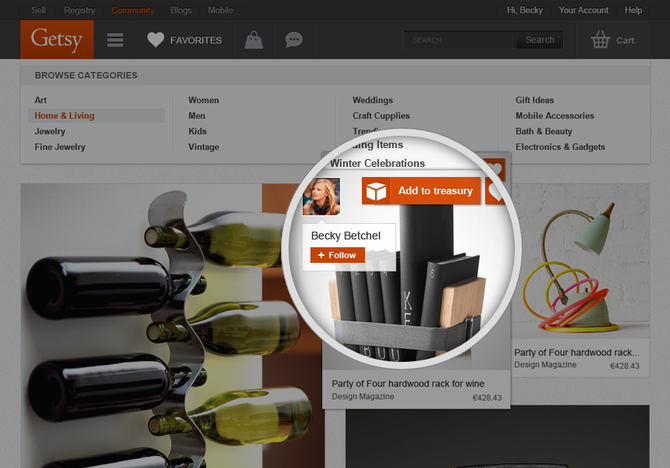Click 'Party of Four hardwood rack for wine' title

coord(408,383)
